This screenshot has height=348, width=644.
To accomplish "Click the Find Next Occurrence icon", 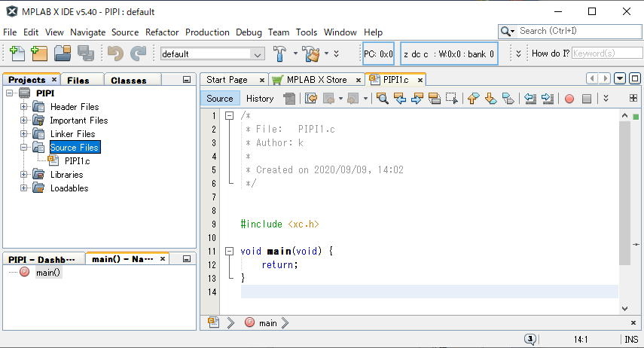I will (417, 99).
